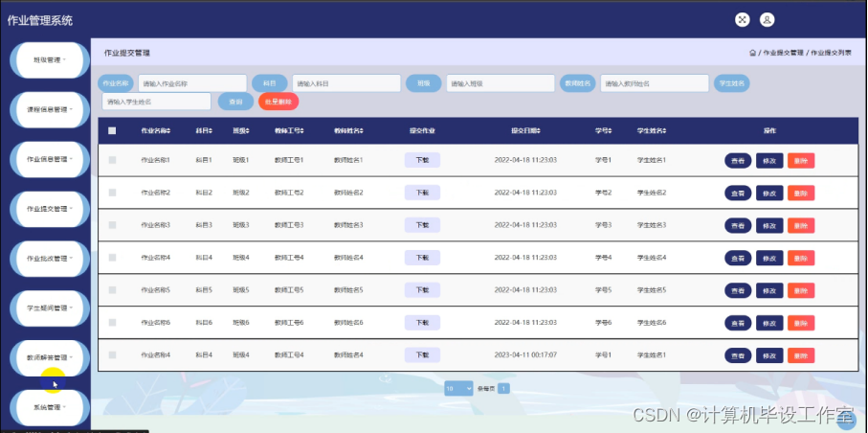The image size is (868, 433).
Task: Check the box for row 作业名称6
Action: (x=112, y=322)
